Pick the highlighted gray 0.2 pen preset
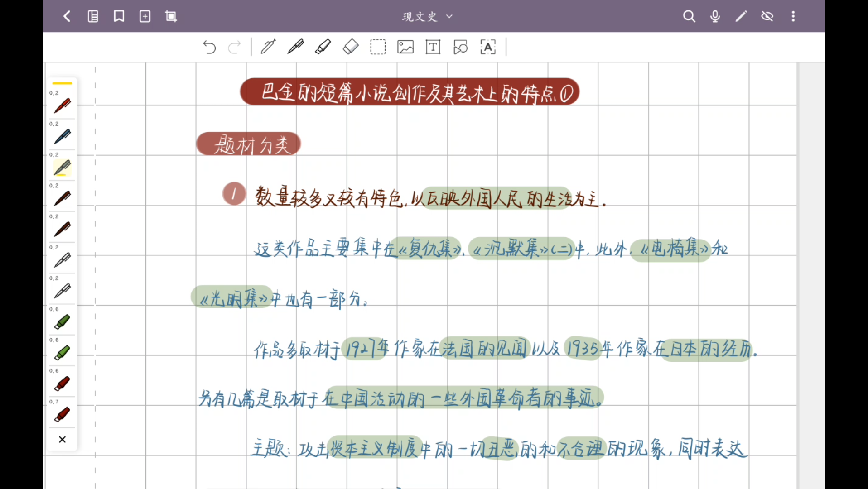The width and height of the screenshot is (868, 489). pyautogui.click(x=62, y=168)
